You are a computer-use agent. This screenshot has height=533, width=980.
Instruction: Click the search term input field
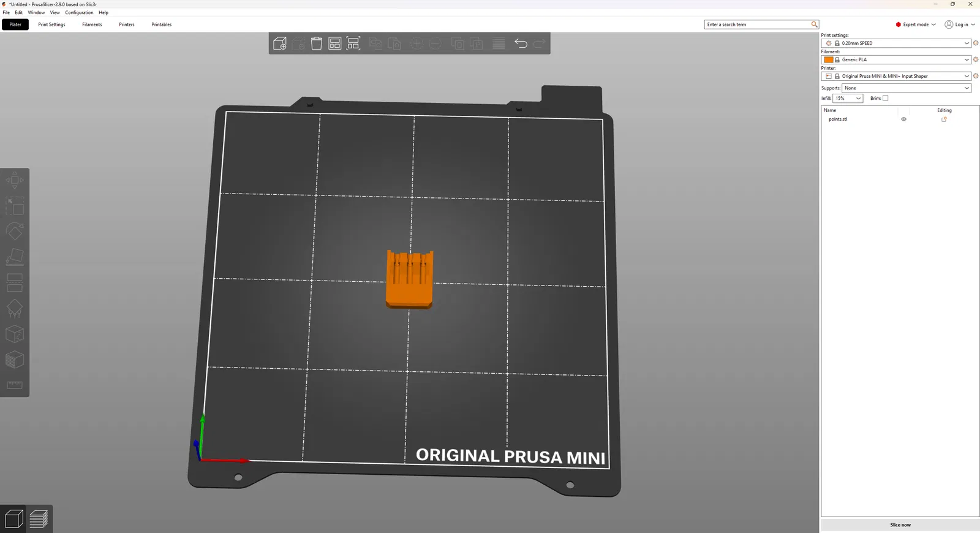(758, 25)
